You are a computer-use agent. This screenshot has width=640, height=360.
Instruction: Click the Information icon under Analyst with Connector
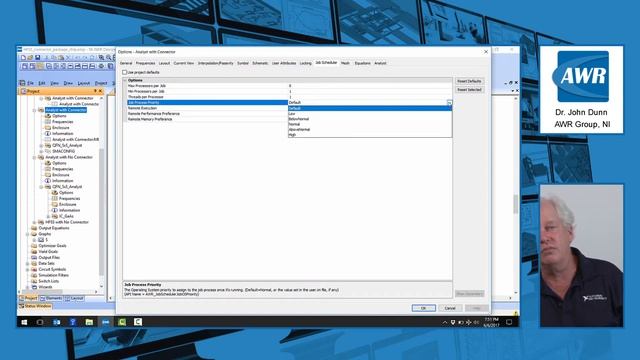point(48,133)
